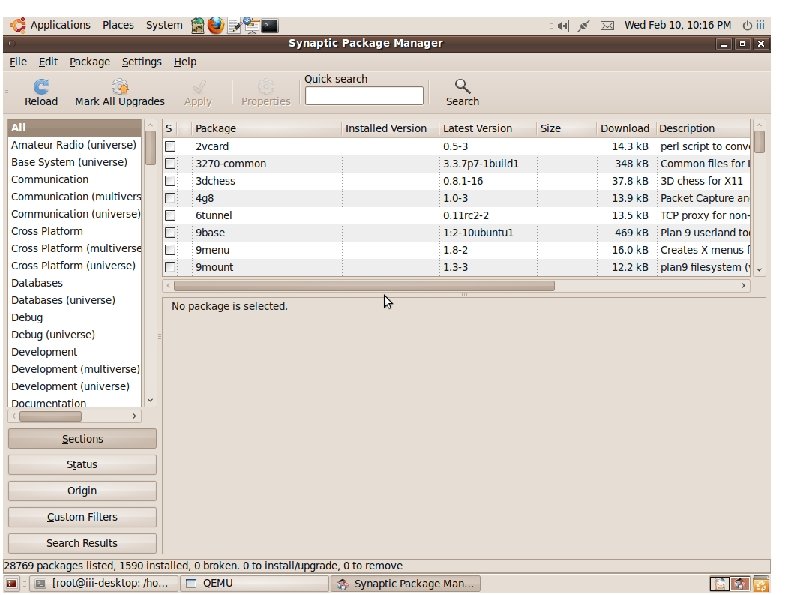This screenshot has height=595, width=794.
Task: Toggle status checkbox for 9mount
Action: (170, 267)
